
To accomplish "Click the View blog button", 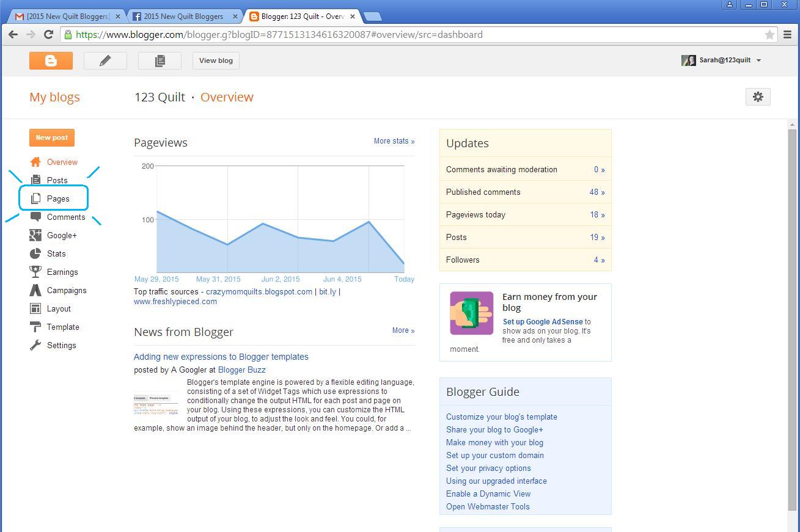I will (x=215, y=60).
